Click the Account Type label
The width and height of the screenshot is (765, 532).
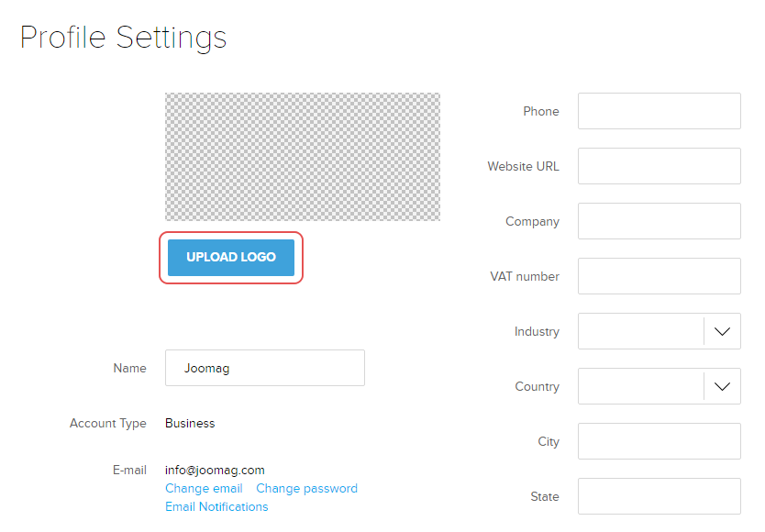pyautogui.click(x=107, y=424)
